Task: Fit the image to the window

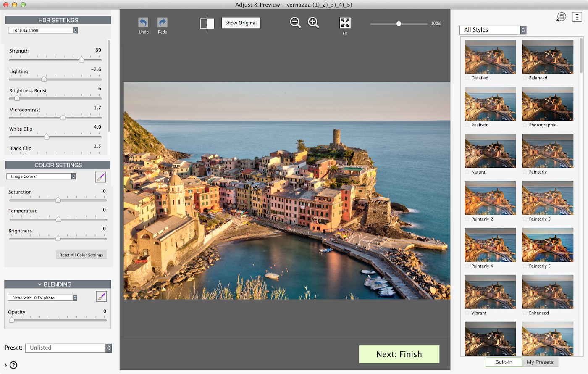Action: [x=345, y=23]
